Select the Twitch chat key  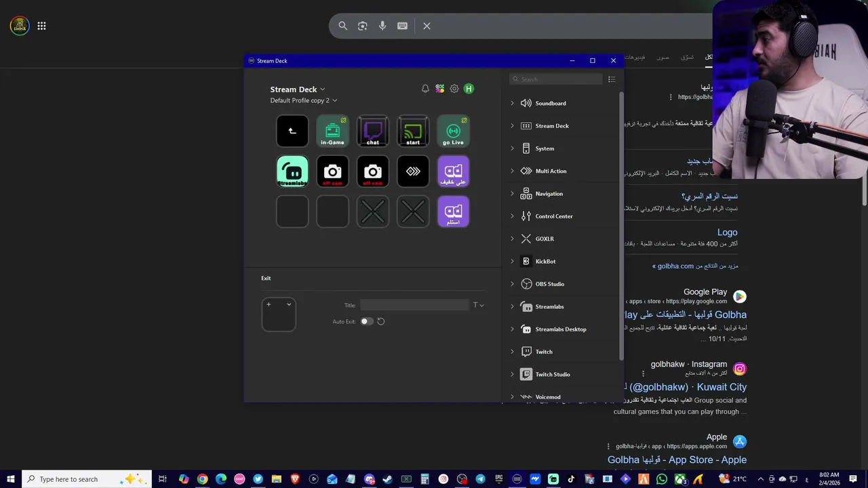pyautogui.click(x=373, y=131)
